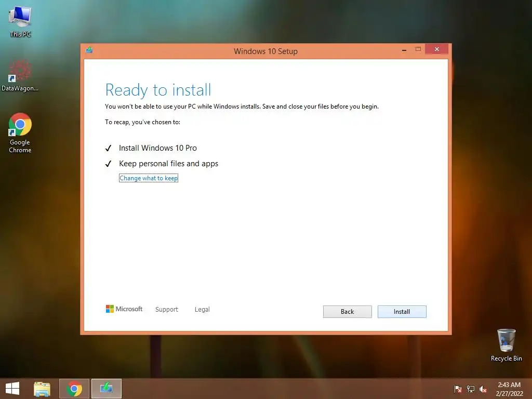Go back with the Back button
This screenshot has height=399, width=532.
tap(347, 312)
